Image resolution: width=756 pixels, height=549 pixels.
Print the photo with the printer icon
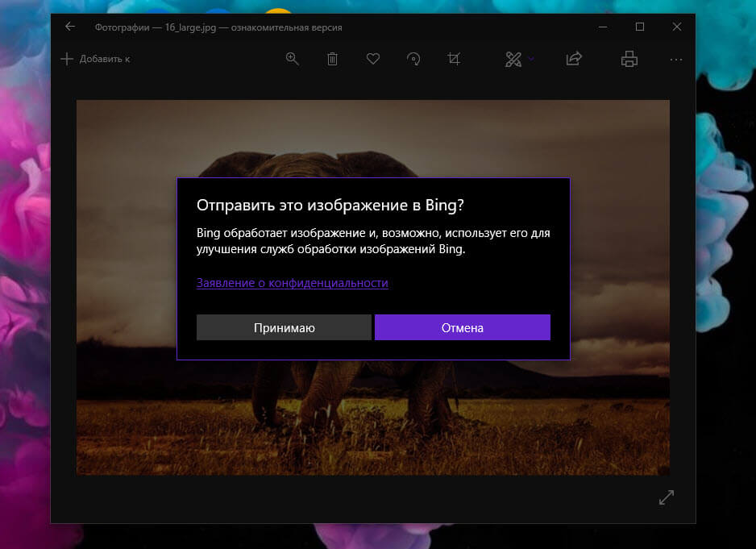[629, 59]
